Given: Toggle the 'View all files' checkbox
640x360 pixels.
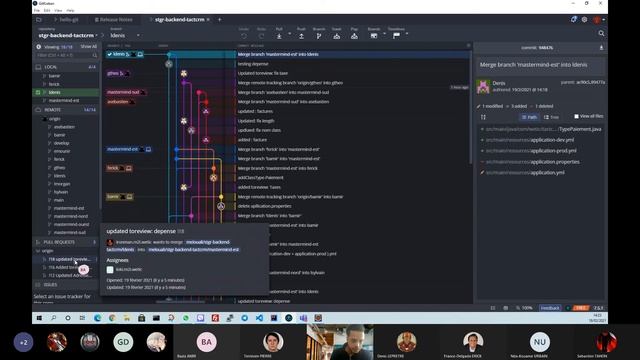Looking at the screenshot, I should [x=576, y=116].
